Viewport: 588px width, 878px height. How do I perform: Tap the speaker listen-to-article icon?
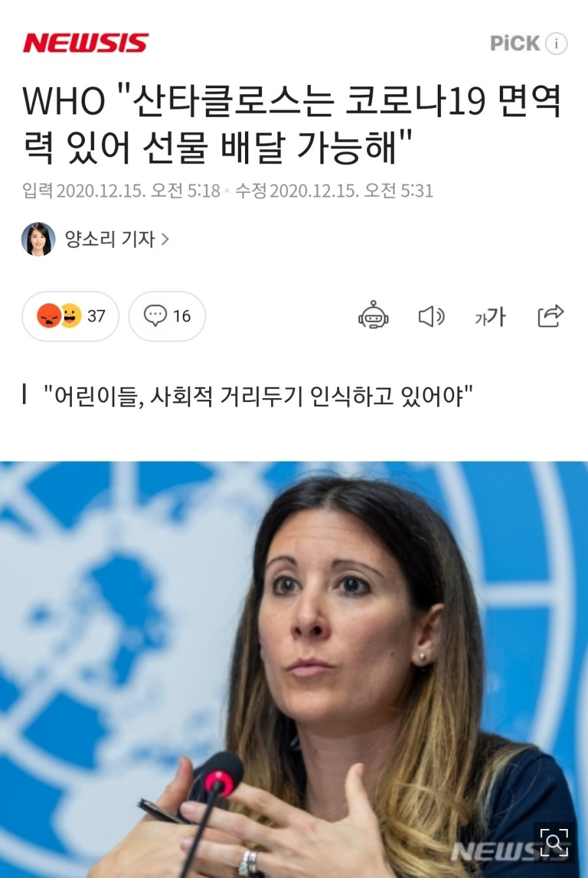pos(431,316)
